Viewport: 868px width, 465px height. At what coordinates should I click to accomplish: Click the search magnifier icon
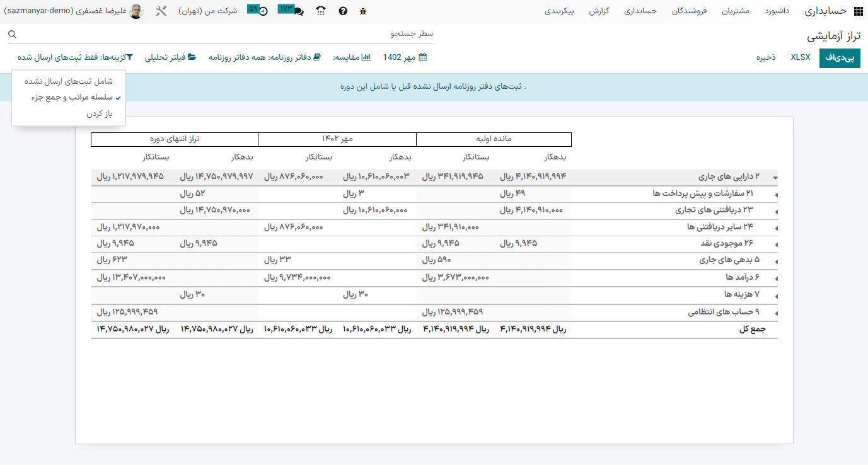12,34
